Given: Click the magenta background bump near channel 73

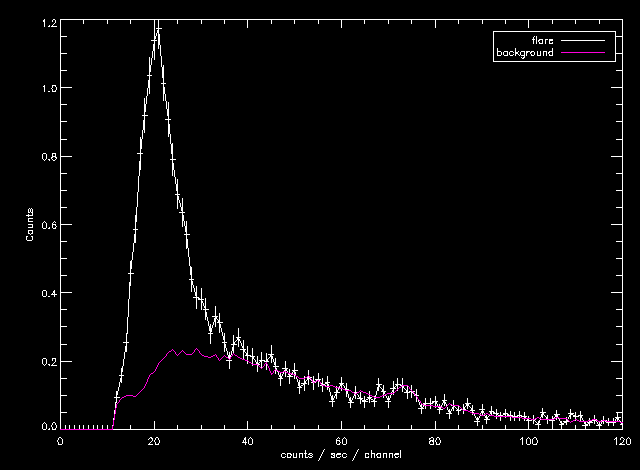Looking at the screenshot, I should point(404,386).
